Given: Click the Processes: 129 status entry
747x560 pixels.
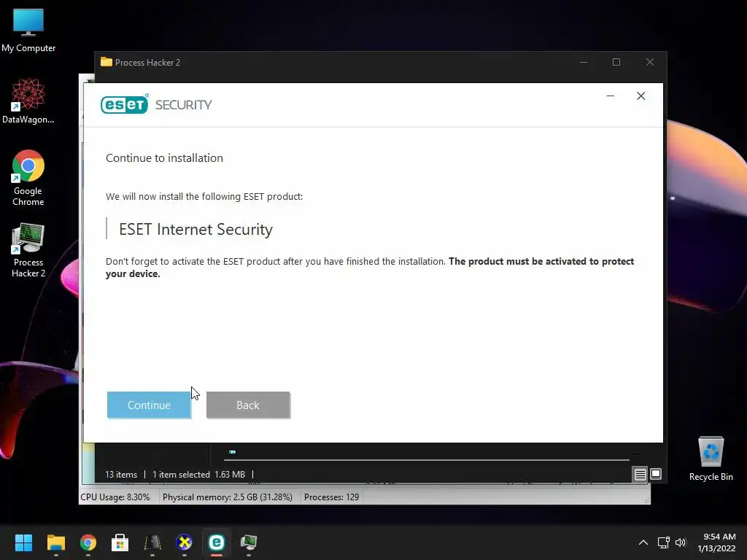Looking at the screenshot, I should tap(332, 497).
